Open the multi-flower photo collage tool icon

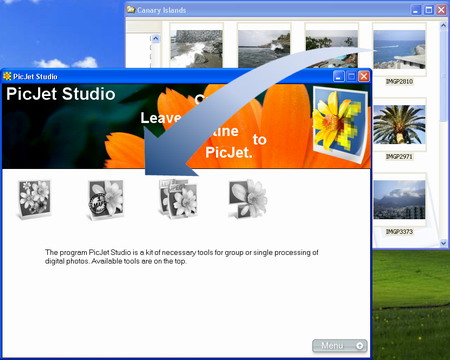coord(35,199)
